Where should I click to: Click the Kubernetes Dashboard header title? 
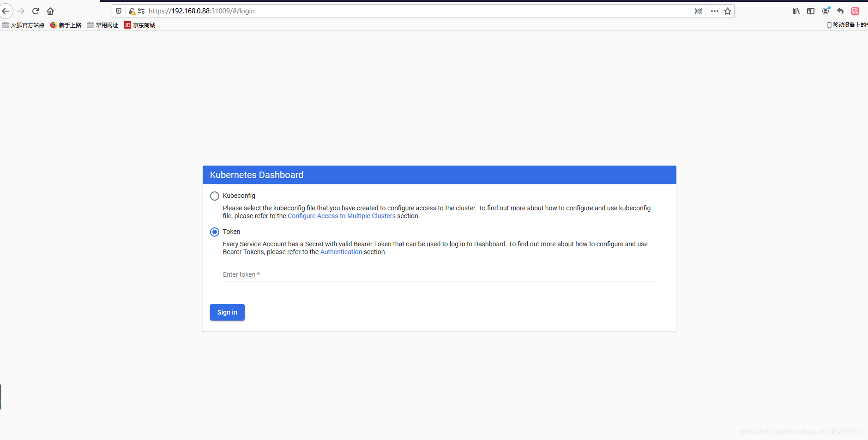[x=257, y=175]
